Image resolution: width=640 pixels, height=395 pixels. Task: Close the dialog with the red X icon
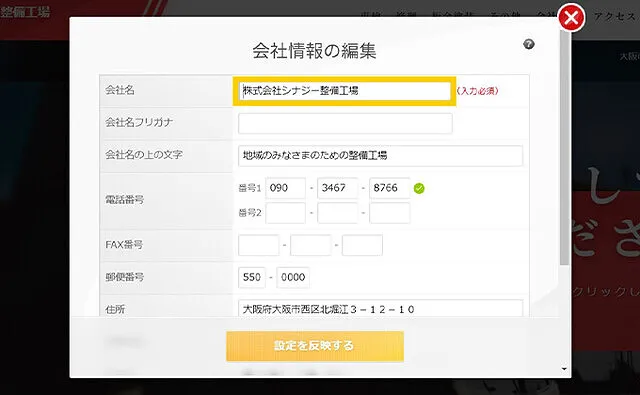tap(571, 18)
